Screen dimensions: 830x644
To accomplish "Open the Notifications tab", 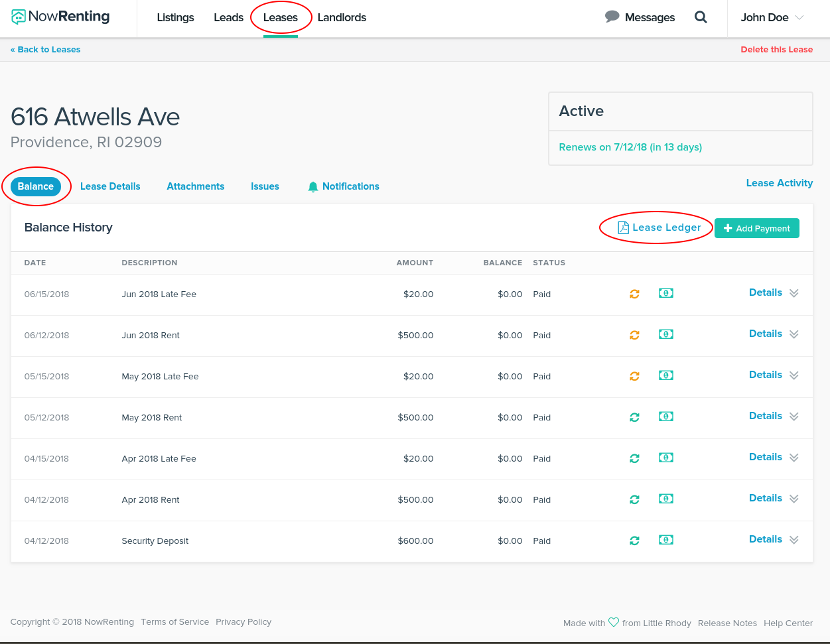I will coord(344,186).
